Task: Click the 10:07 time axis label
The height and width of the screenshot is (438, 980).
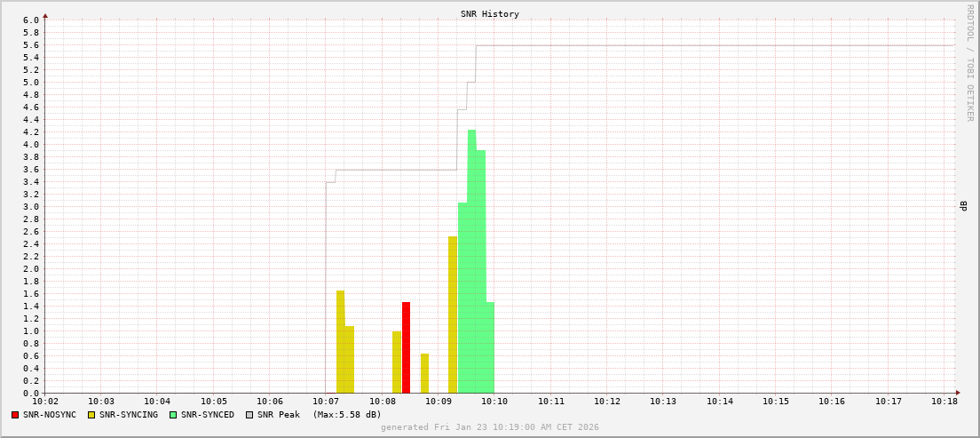Action: (326, 402)
